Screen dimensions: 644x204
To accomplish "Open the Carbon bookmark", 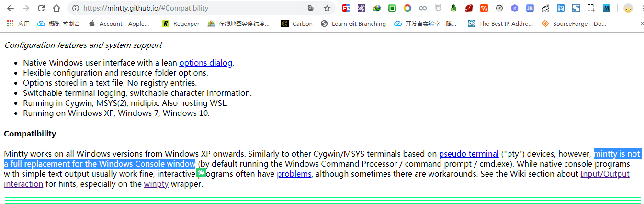I will click(x=297, y=23).
